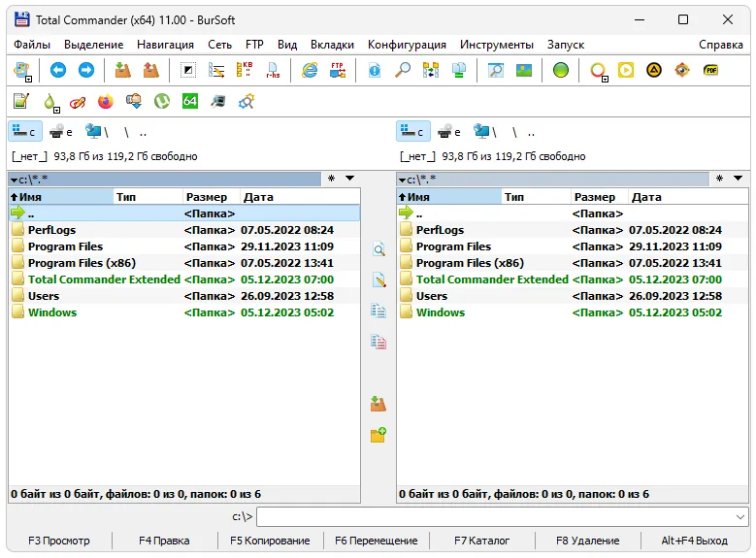Click the r-hs attributes icon

coord(273,71)
